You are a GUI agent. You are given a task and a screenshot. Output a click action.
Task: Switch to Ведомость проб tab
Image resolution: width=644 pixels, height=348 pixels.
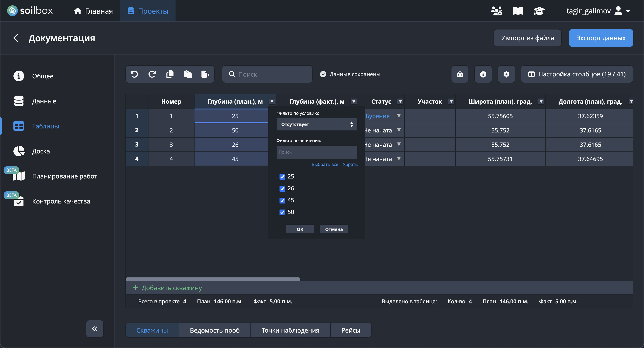[x=214, y=330]
